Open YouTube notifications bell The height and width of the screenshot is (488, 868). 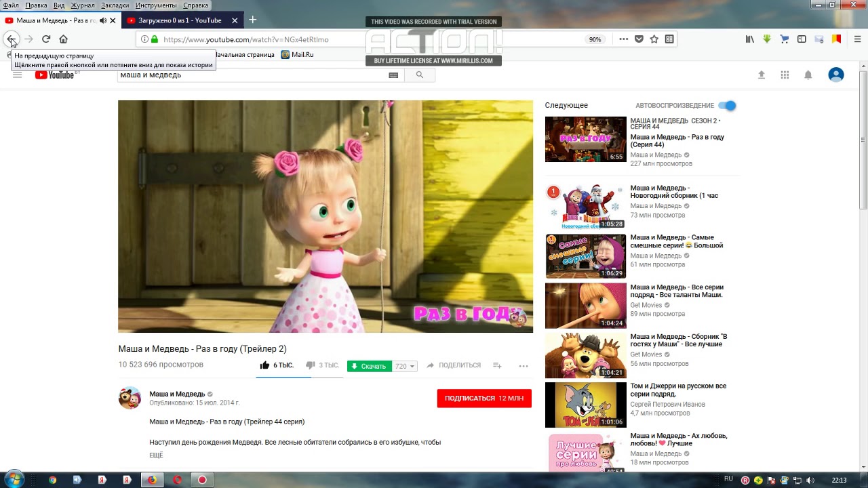[808, 75]
